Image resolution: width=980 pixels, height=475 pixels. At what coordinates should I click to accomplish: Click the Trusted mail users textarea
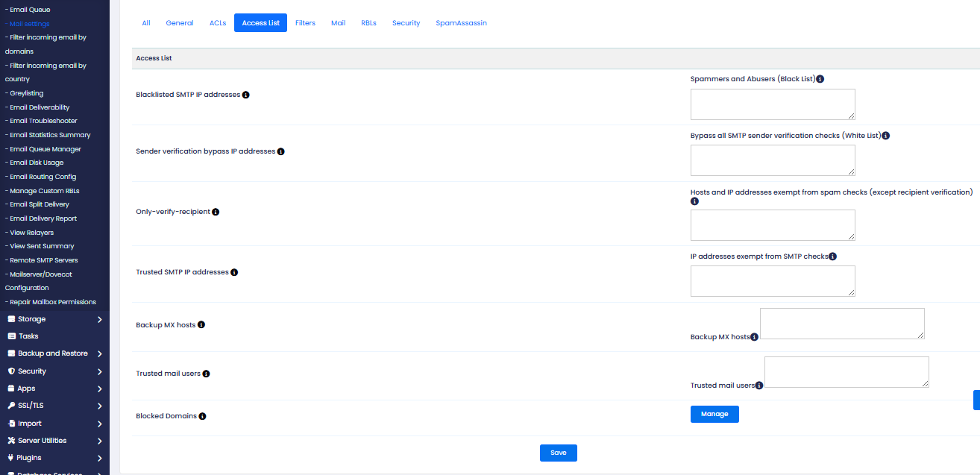[x=846, y=372]
